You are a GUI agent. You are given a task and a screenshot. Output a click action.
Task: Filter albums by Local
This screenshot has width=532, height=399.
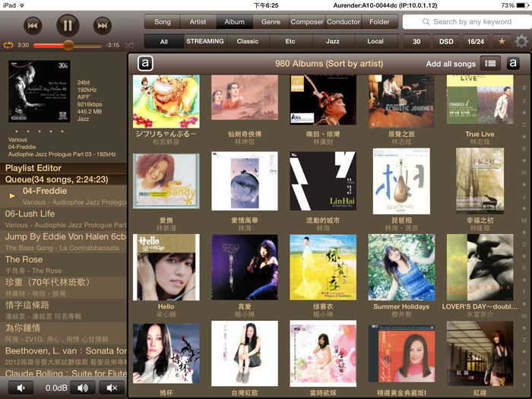pyautogui.click(x=375, y=41)
